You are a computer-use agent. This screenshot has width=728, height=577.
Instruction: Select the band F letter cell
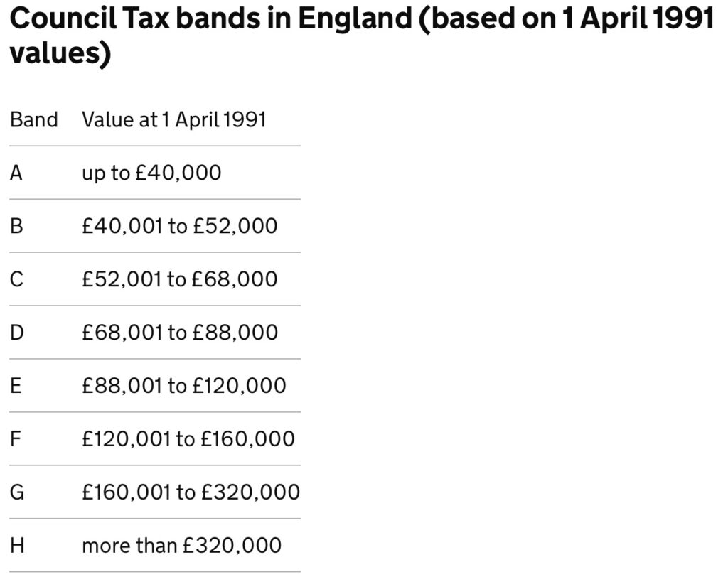coord(16,439)
